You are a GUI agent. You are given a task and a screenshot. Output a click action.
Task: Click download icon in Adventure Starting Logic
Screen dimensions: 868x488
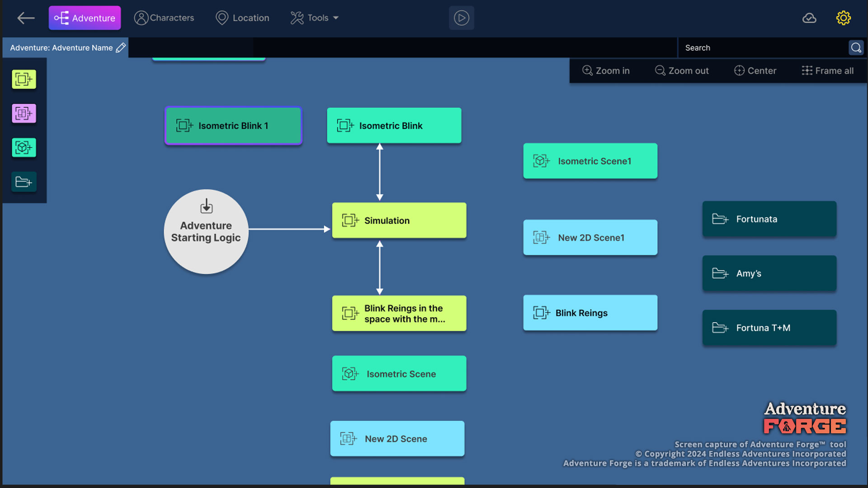[x=206, y=206]
